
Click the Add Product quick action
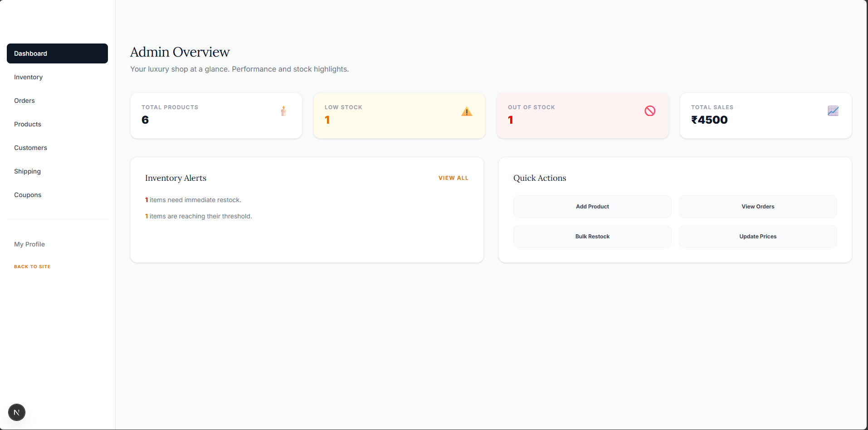coord(592,207)
